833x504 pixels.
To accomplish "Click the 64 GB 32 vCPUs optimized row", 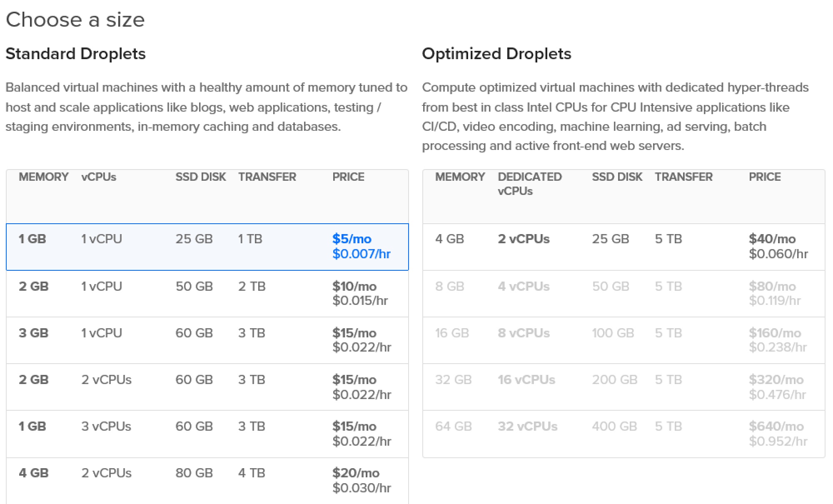I will coord(624,434).
